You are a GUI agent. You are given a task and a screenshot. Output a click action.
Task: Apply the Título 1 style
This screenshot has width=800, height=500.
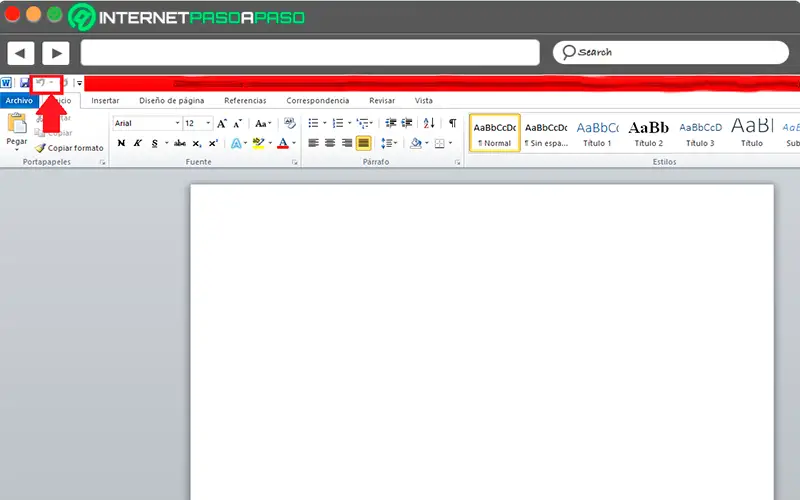tap(597, 133)
